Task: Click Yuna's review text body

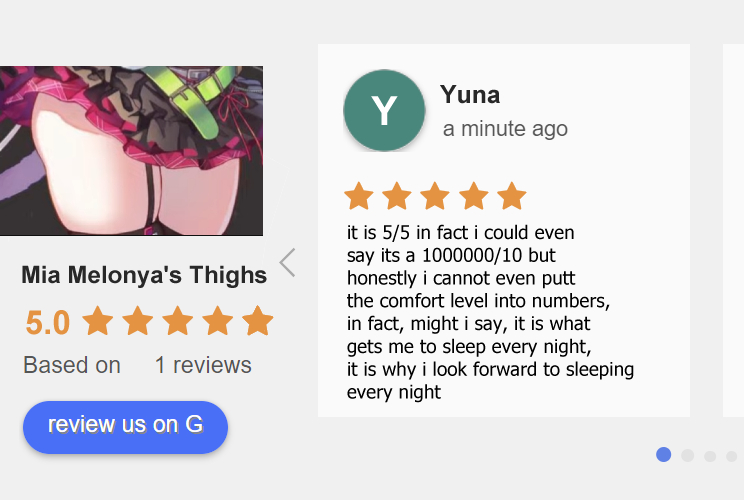Action: [490, 312]
